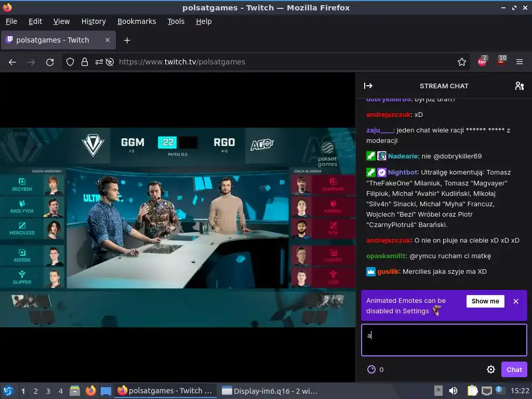Close the polsatgames Twitch tab
Screen dimensions: 532x399
[x=107, y=40]
